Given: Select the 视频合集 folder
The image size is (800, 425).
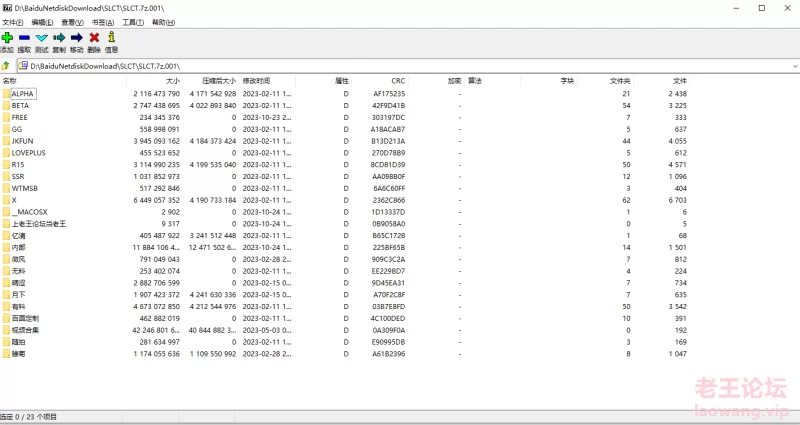Looking at the screenshot, I should [25, 330].
